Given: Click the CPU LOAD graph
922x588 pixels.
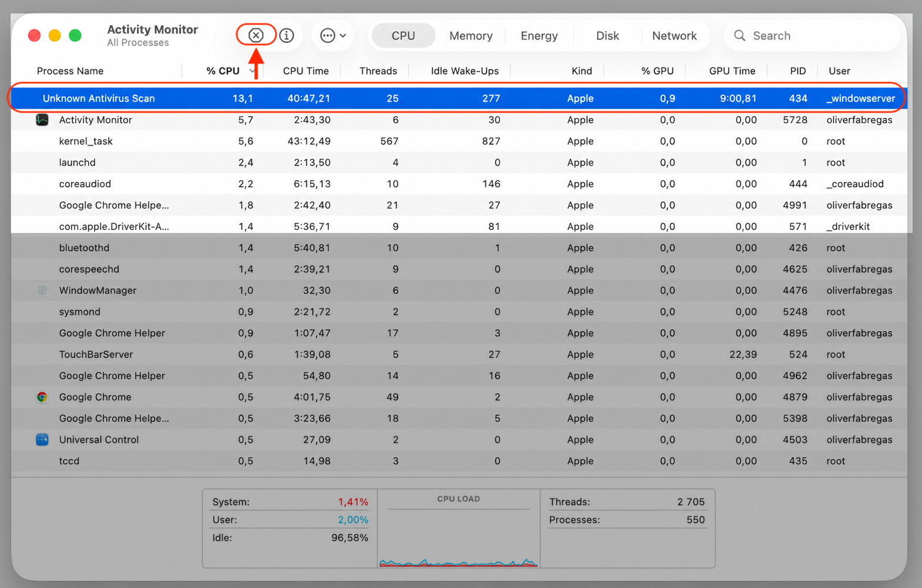Looking at the screenshot, I should point(458,529).
